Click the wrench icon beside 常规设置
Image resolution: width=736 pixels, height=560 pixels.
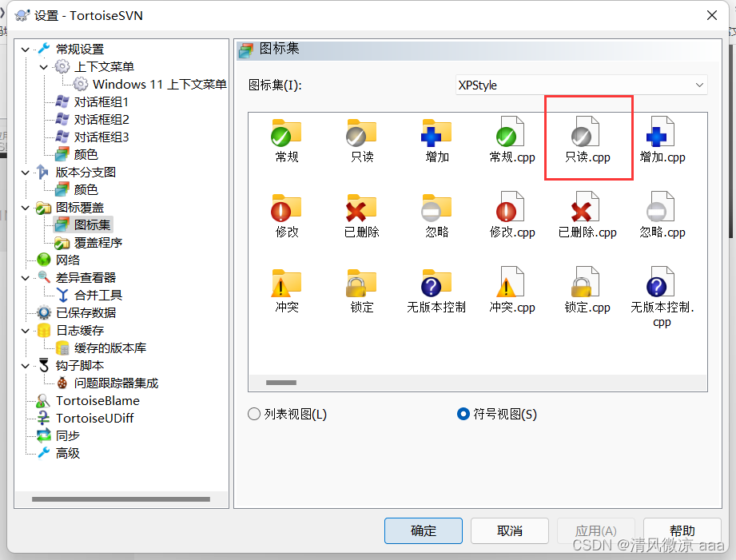pos(44,49)
